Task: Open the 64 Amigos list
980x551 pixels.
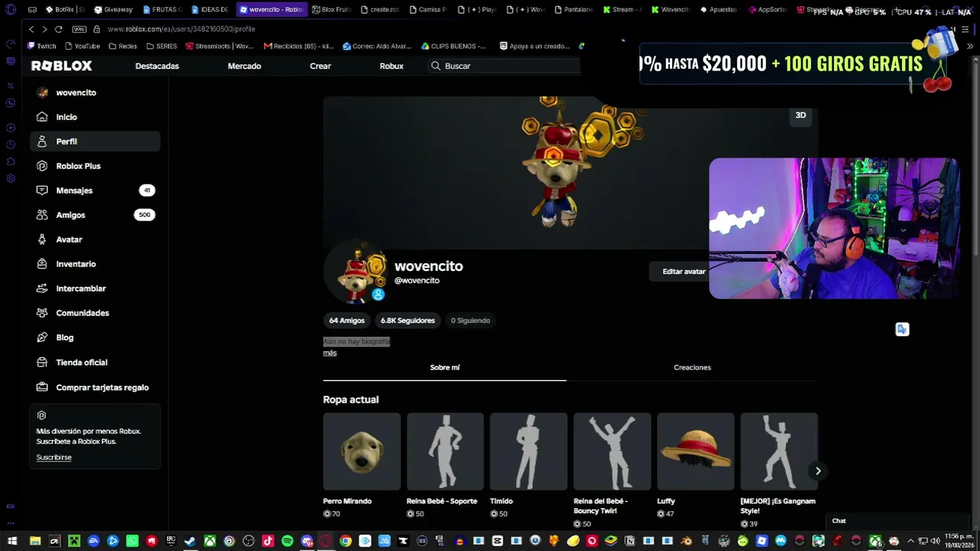Action: pos(347,321)
